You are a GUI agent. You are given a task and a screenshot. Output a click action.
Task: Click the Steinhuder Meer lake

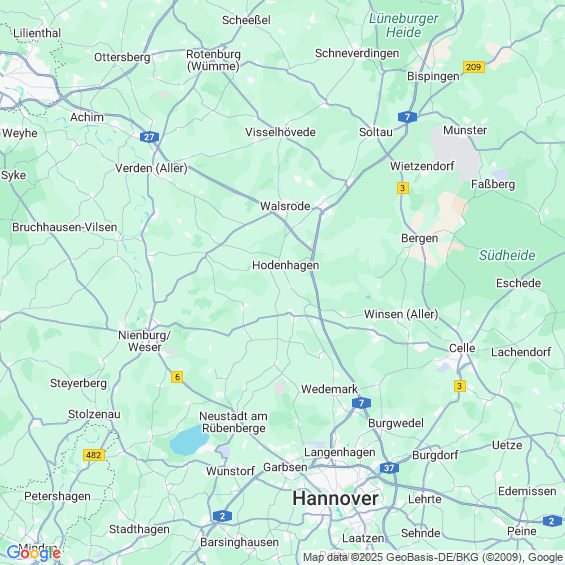click(189, 440)
